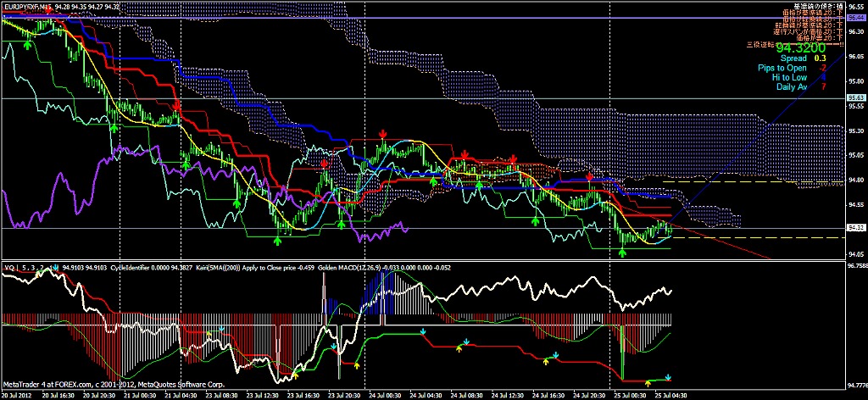Click the 20 Jul 2012 date label
868x400 pixels.
pos(15,396)
